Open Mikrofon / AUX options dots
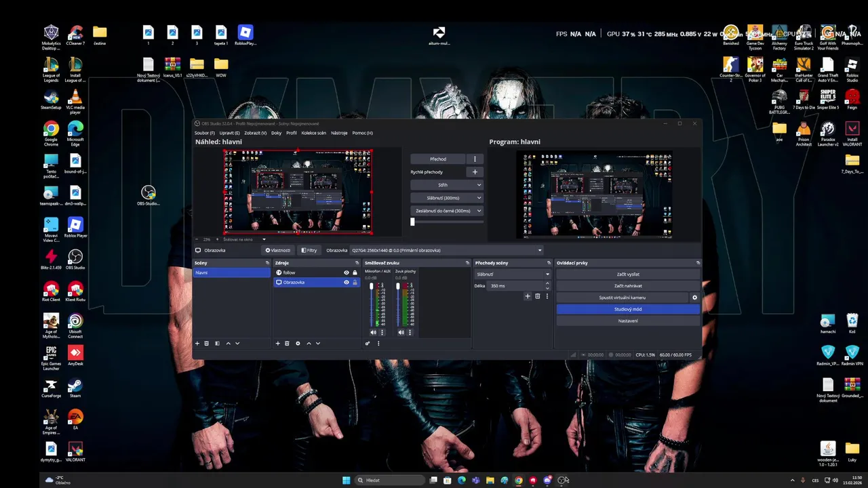Image resolution: width=868 pixels, height=488 pixels. point(382,332)
